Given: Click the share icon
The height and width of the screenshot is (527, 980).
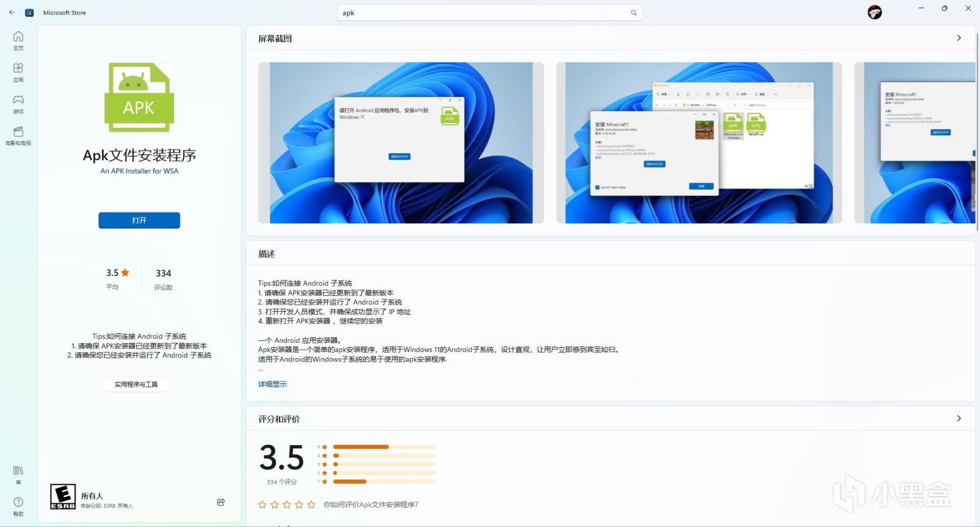Looking at the screenshot, I should [x=221, y=502].
